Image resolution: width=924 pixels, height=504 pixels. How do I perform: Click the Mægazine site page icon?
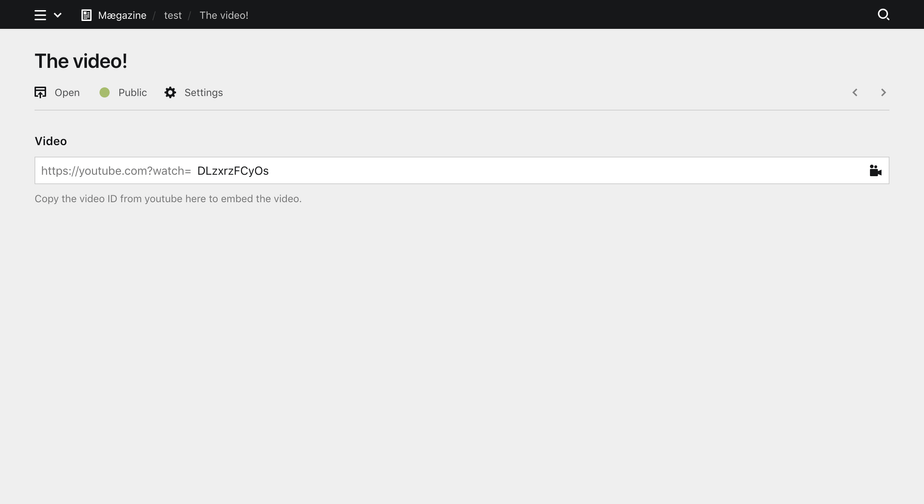click(86, 15)
